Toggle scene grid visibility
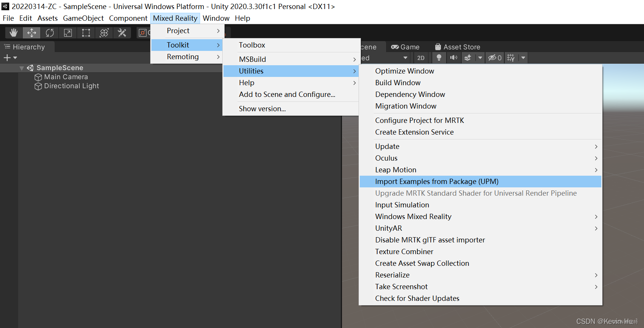The image size is (644, 328). [511, 58]
